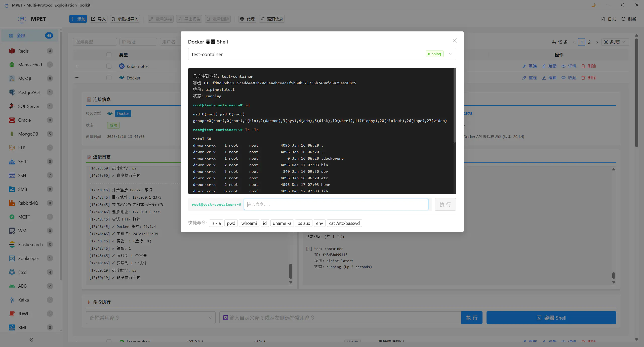Collapse sidebar with double-chevron icon
The image size is (644, 347).
pyautogui.click(x=31, y=340)
